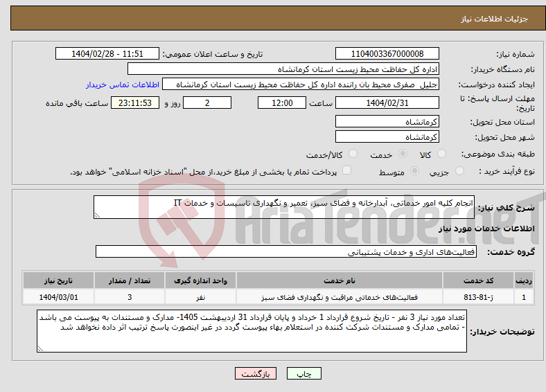Click the quantity cell showing 3

(x=130, y=297)
